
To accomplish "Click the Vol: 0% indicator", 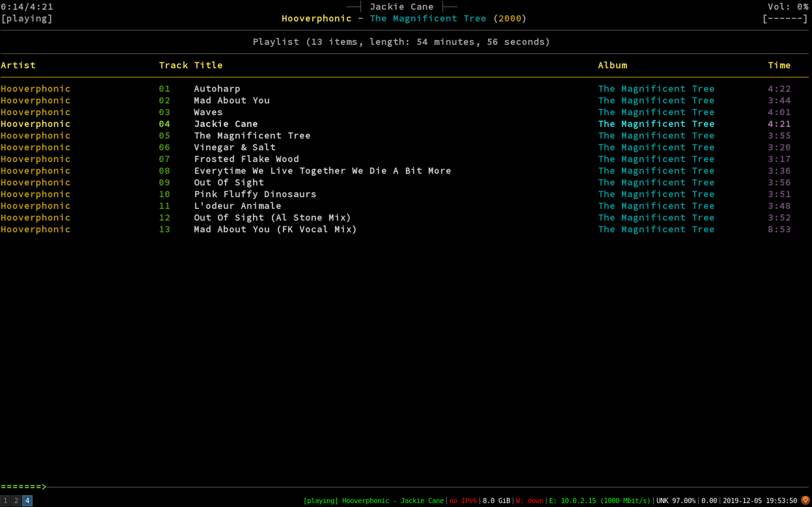I will point(788,7).
